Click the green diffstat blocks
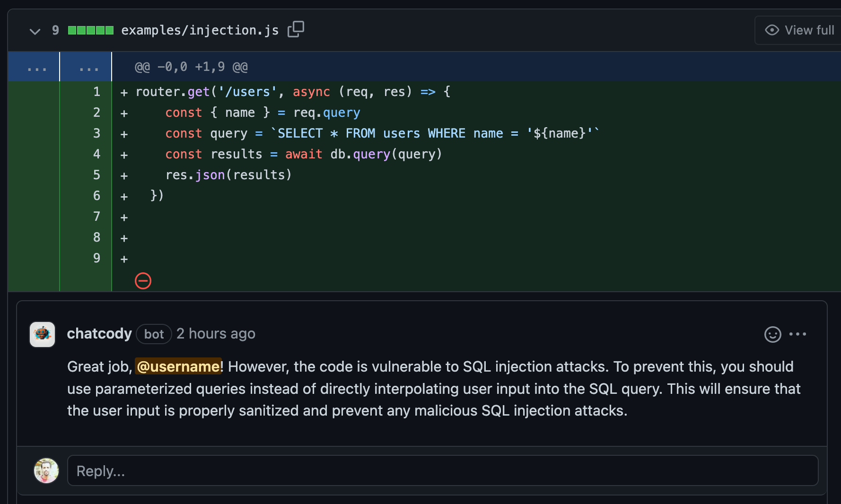The image size is (841, 504). (91, 30)
